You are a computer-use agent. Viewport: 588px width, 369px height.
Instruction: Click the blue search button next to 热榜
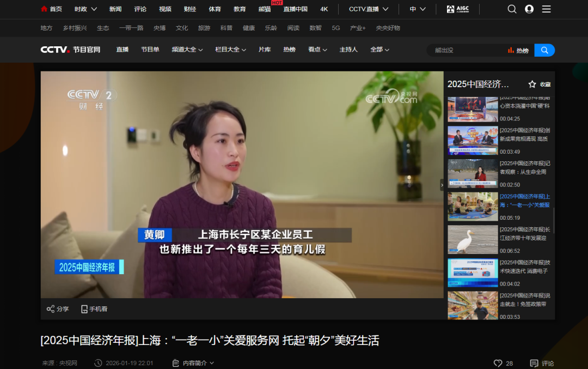point(544,50)
